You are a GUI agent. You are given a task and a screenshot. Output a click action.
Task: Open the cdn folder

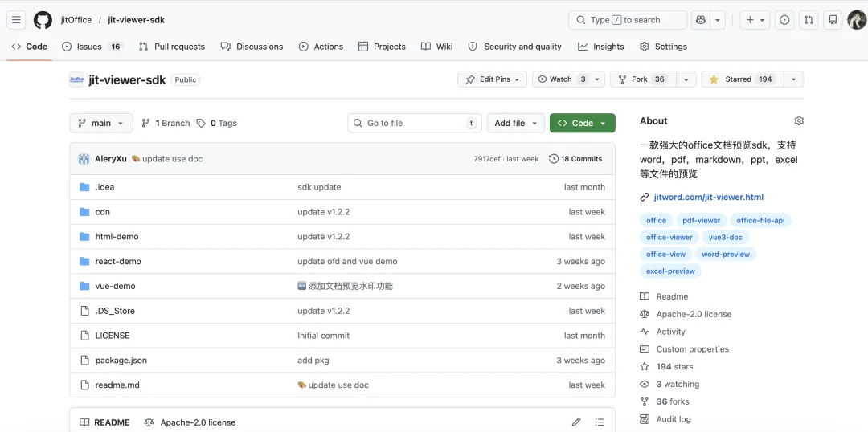pos(102,212)
